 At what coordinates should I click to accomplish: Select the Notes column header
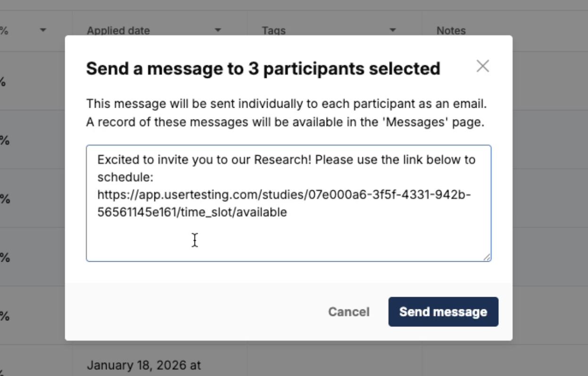pos(451,31)
